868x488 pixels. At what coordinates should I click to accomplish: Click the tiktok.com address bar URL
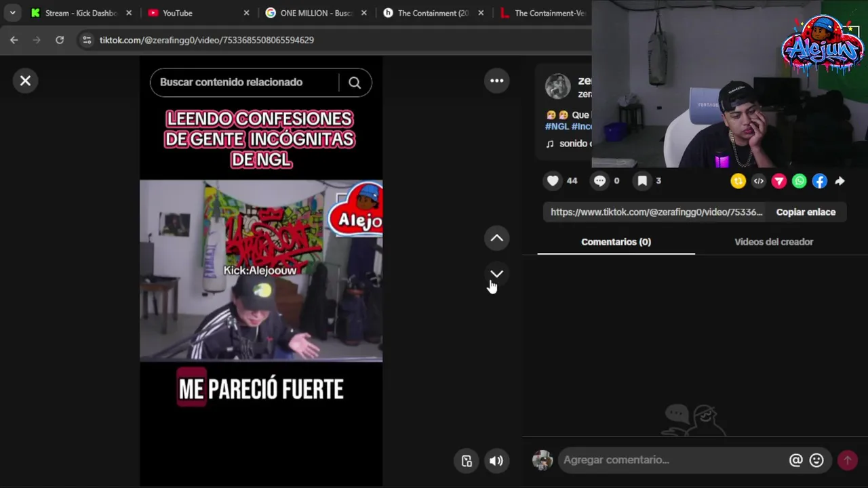(207, 40)
